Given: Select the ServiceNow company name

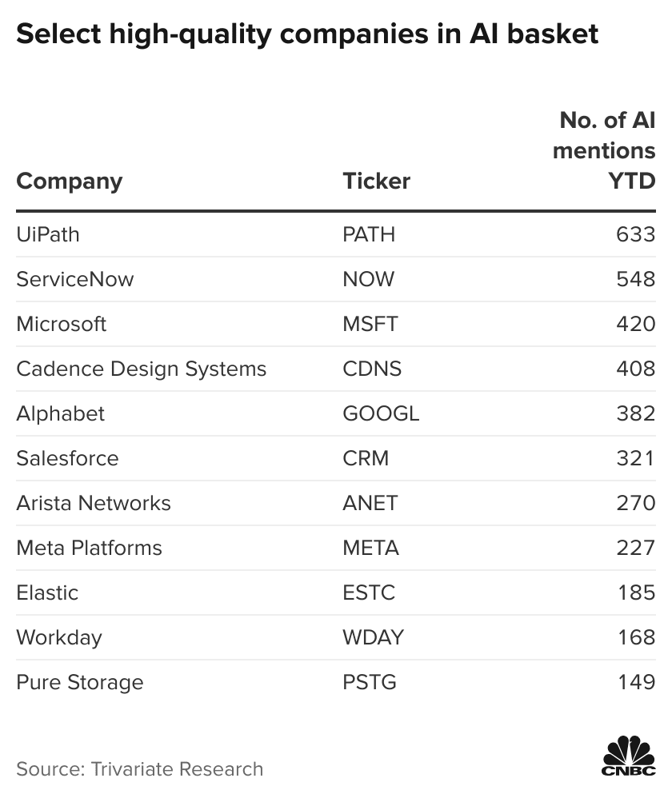Looking at the screenshot, I should tap(75, 279).
